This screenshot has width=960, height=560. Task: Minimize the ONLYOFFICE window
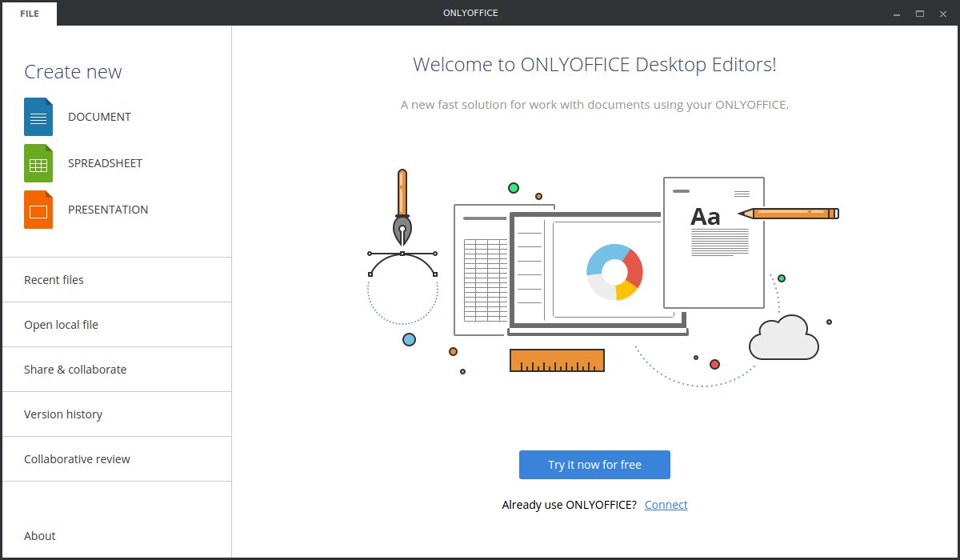pyautogui.click(x=898, y=14)
